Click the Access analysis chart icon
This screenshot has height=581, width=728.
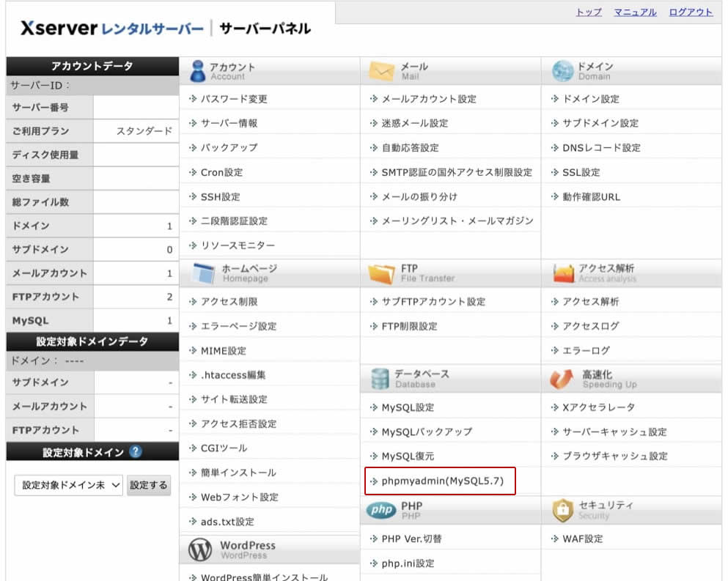coord(564,273)
